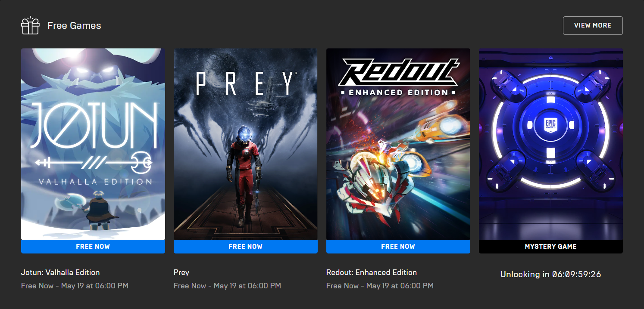Open the Redout: Enhanced Edition title link

372,272
